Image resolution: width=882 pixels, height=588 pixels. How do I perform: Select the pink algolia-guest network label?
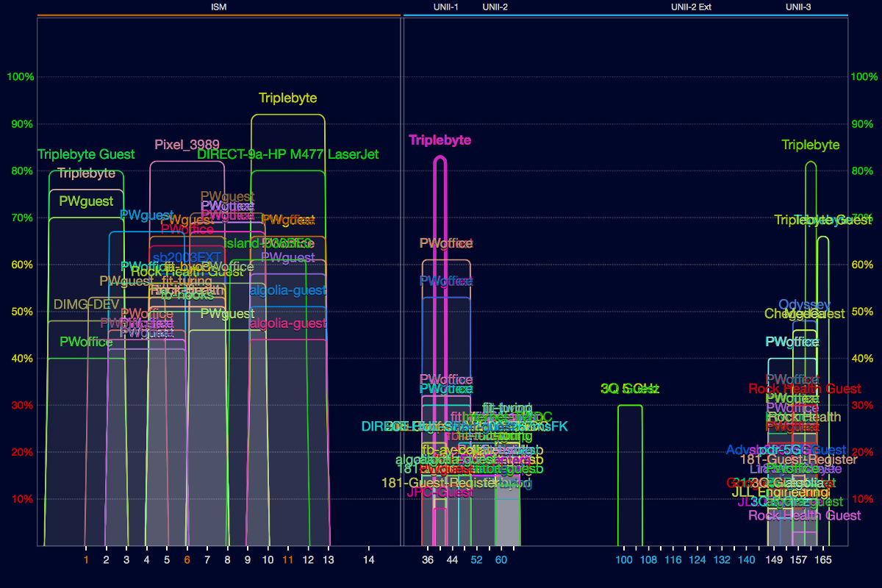pyautogui.click(x=288, y=323)
